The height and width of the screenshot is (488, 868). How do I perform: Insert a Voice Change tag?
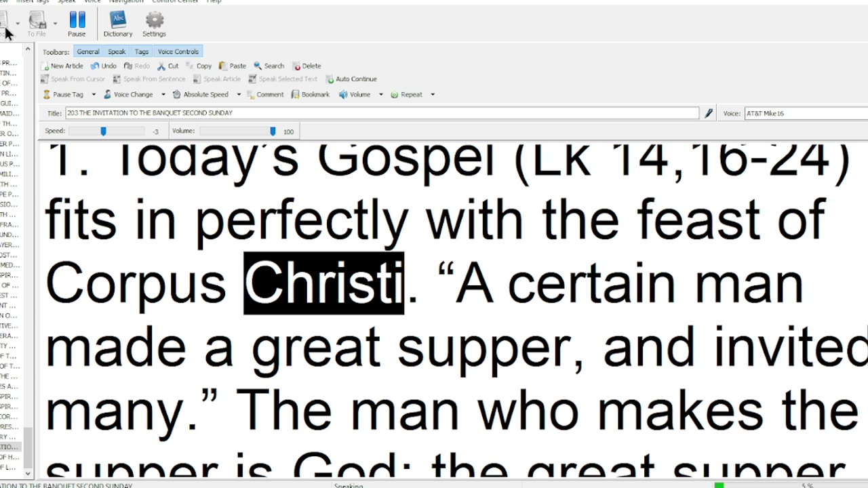(x=128, y=95)
